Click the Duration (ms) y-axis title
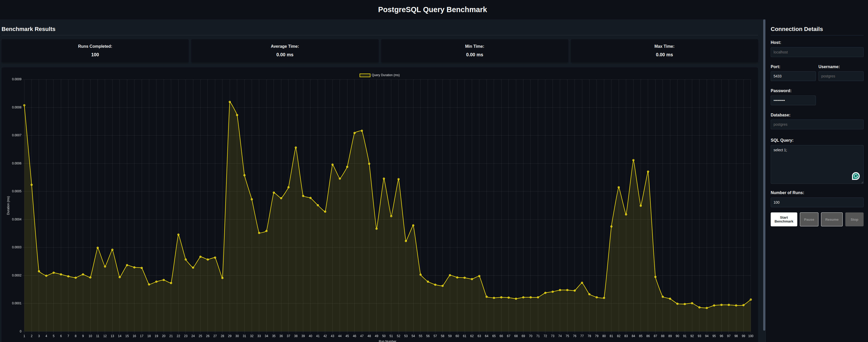The image size is (868, 342). coord(8,205)
